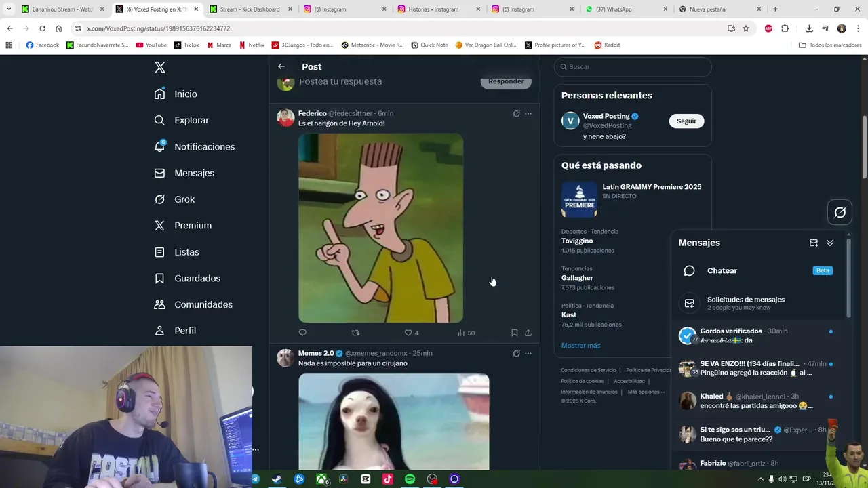Click the floating Grok button
This screenshot has width=868, height=488.
tap(840, 213)
